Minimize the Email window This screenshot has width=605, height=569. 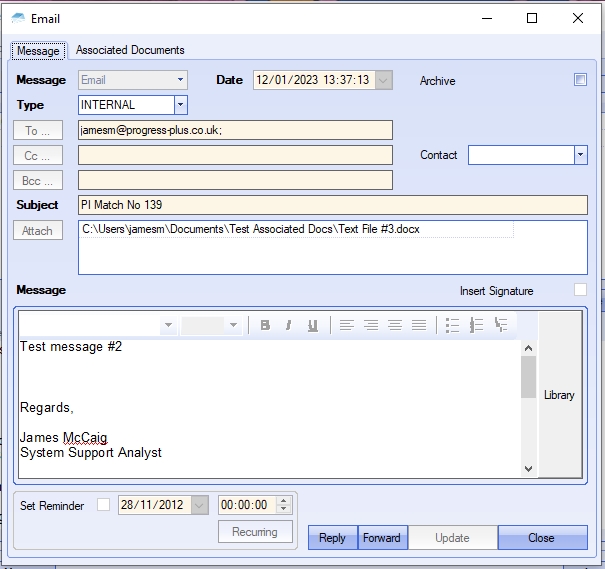tap(487, 18)
